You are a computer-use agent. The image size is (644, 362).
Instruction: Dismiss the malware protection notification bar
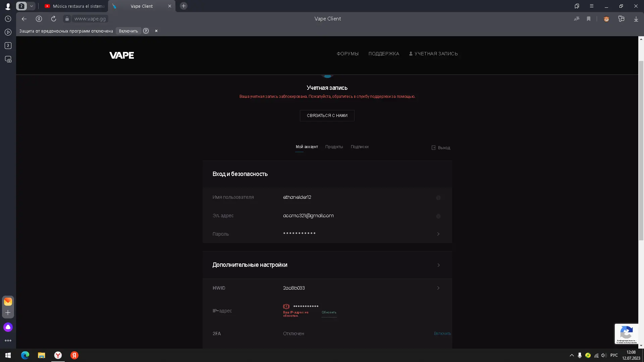(156, 31)
